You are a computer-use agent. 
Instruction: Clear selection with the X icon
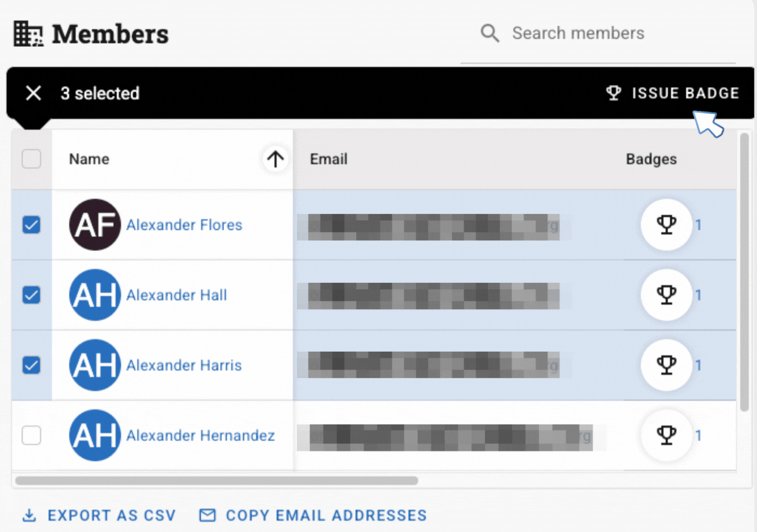click(x=33, y=93)
